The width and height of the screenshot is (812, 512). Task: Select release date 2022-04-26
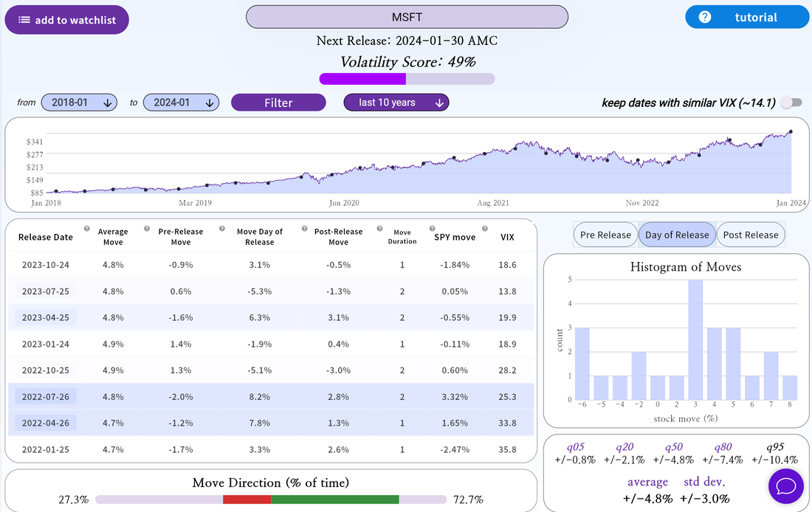[46, 423]
